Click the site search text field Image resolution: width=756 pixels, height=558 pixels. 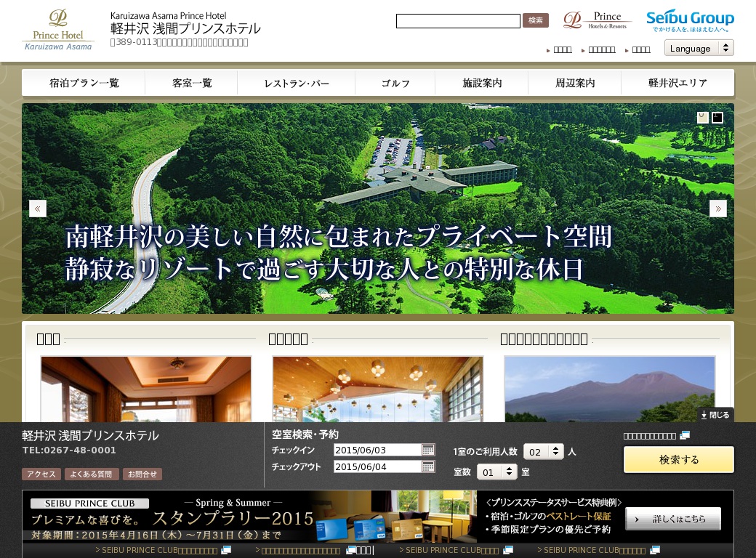coord(458,21)
